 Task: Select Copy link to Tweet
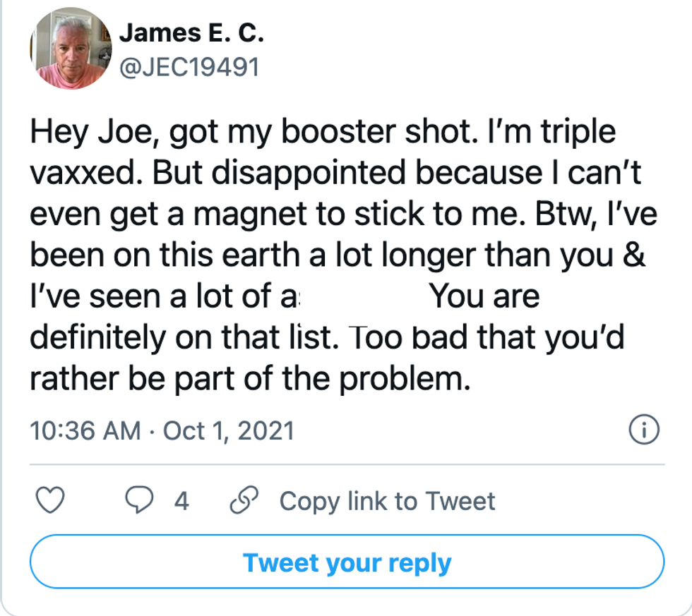click(x=387, y=501)
